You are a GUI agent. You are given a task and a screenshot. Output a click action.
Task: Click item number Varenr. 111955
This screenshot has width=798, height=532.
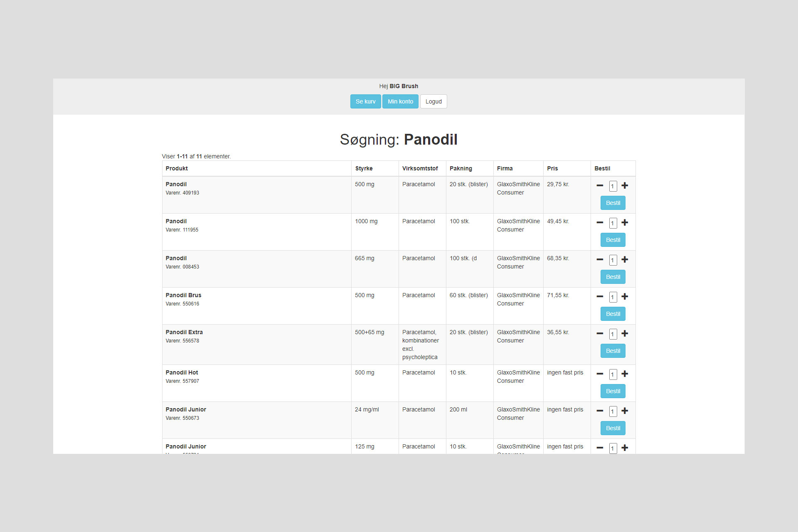pos(182,230)
